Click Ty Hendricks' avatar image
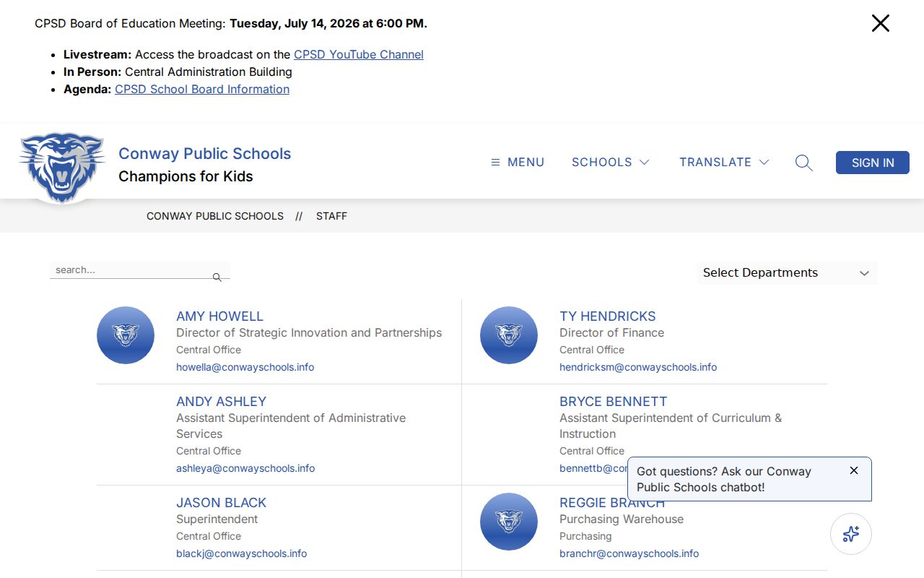Viewport: 924px width, 578px height. coord(509,335)
